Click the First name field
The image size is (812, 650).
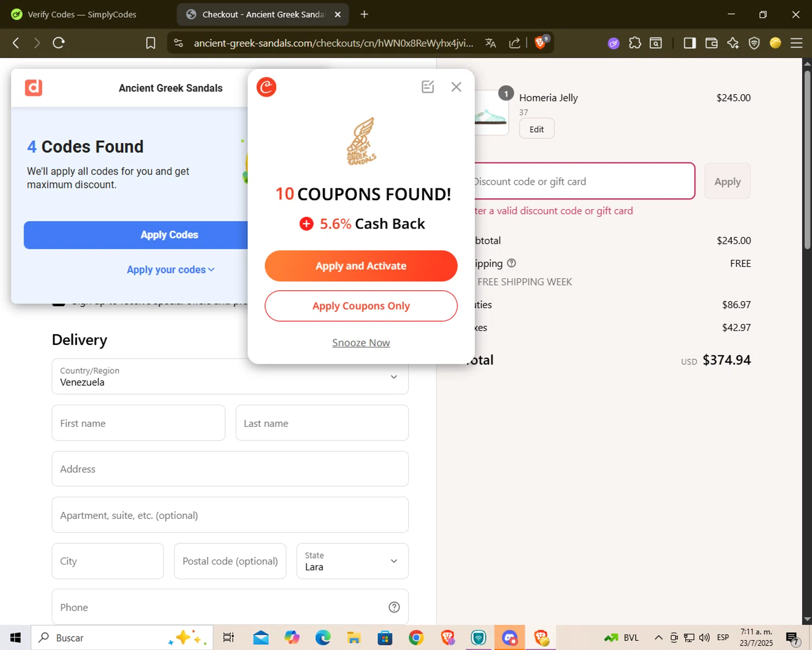(139, 423)
